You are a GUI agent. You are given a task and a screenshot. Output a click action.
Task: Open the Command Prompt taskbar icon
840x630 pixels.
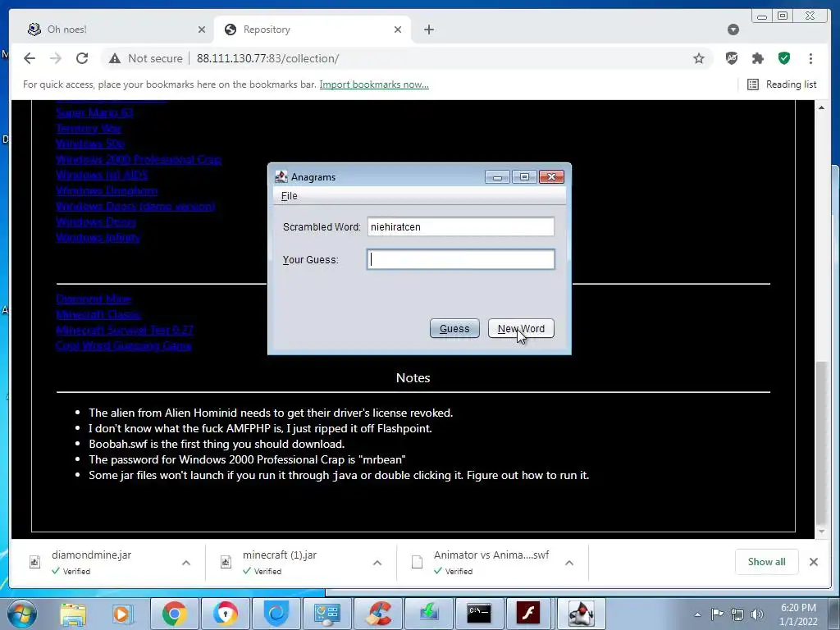479,614
